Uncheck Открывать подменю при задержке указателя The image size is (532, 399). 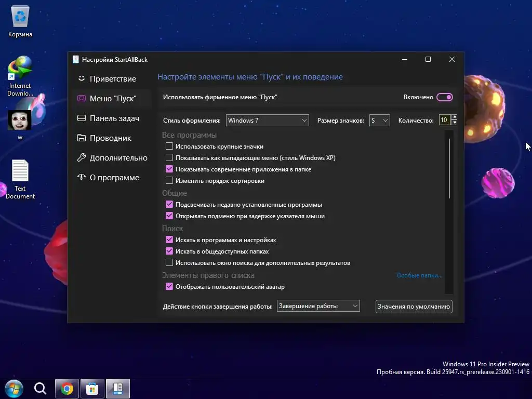tap(169, 216)
